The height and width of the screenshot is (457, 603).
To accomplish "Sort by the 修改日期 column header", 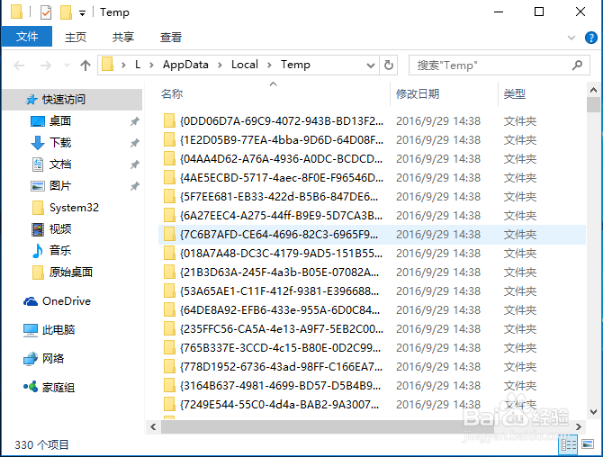I will (417, 94).
